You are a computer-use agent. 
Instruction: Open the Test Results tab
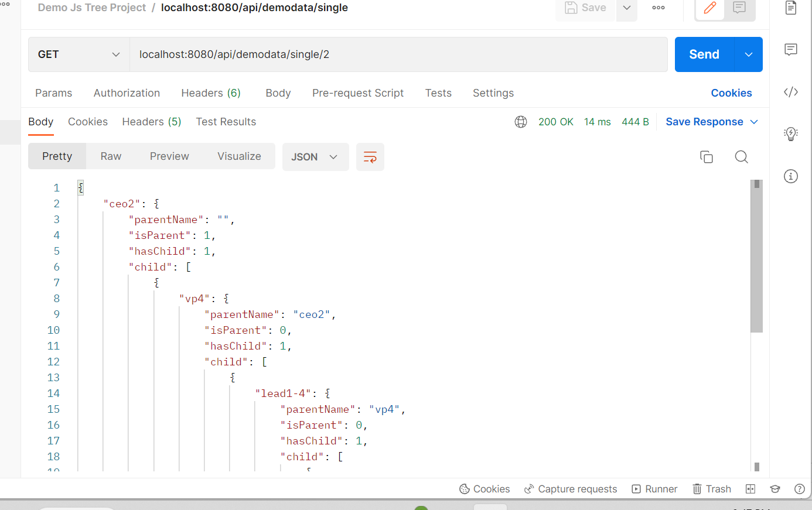point(226,122)
